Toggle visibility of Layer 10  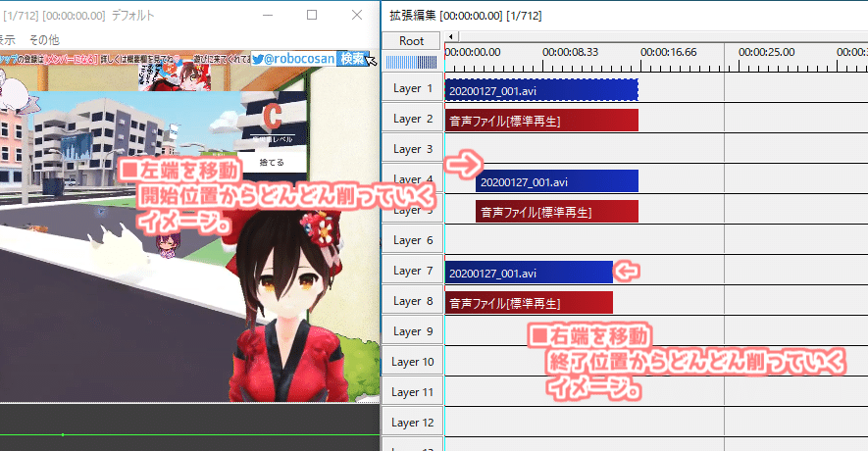point(412,362)
